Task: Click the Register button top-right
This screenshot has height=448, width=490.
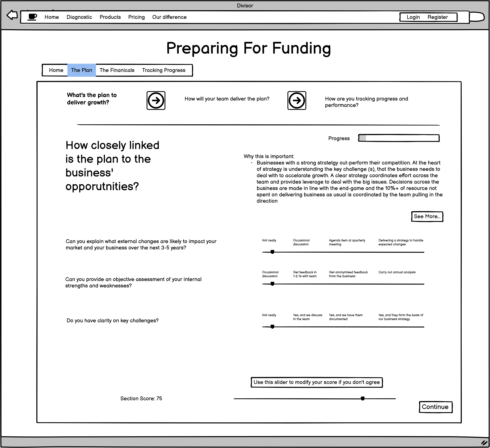Action: [x=438, y=17]
